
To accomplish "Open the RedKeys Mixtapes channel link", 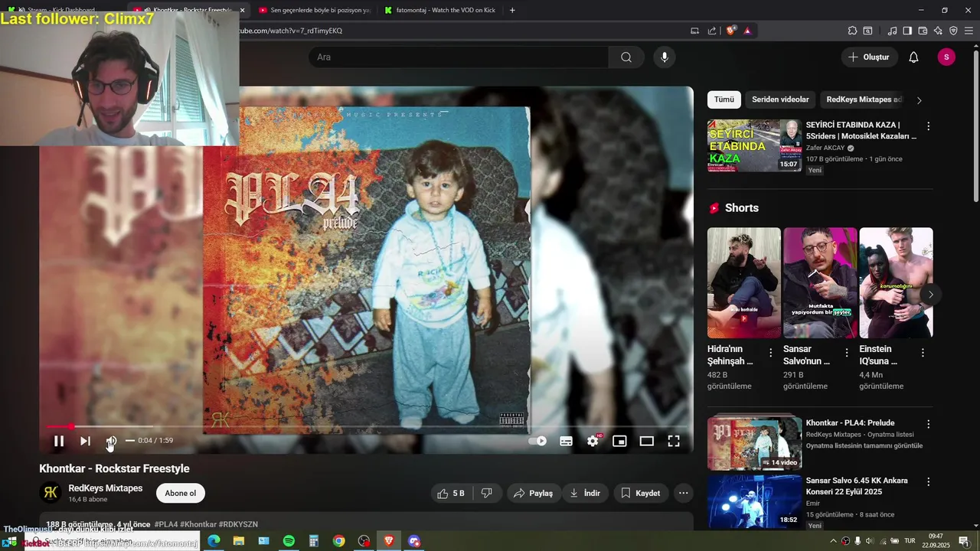I will pyautogui.click(x=106, y=488).
